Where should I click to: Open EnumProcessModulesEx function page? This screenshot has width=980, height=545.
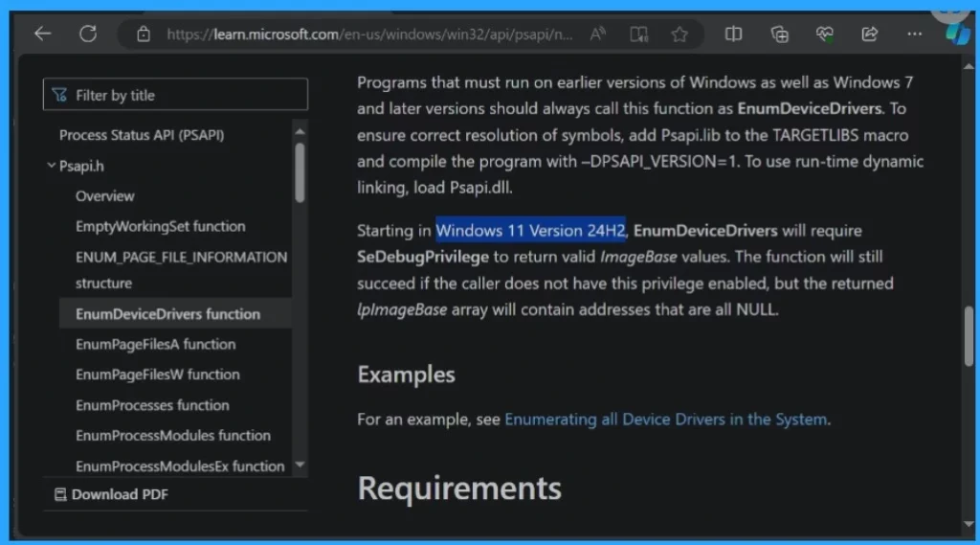click(179, 466)
